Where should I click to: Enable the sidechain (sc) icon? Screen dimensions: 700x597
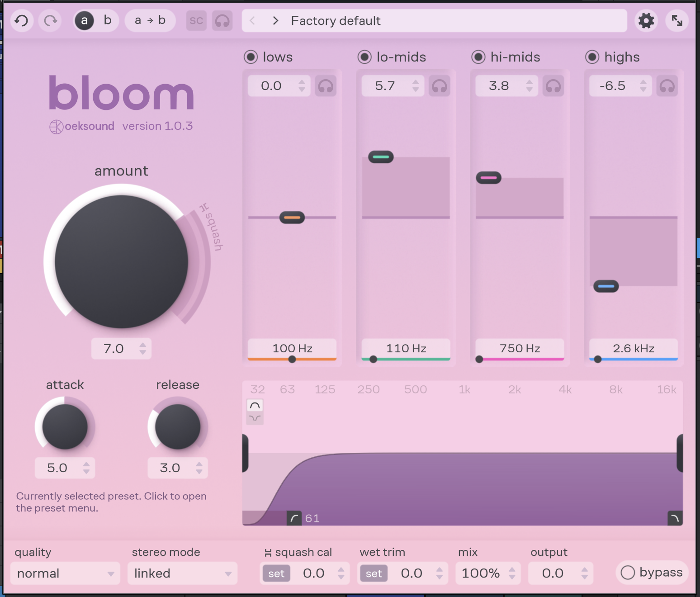(x=196, y=20)
